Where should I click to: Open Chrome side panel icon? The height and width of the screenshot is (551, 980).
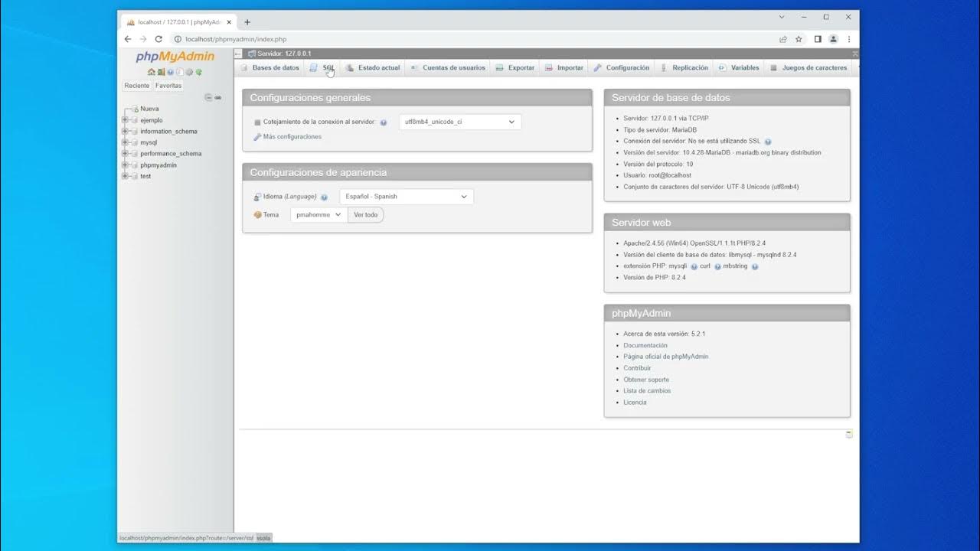tap(818, 39)
